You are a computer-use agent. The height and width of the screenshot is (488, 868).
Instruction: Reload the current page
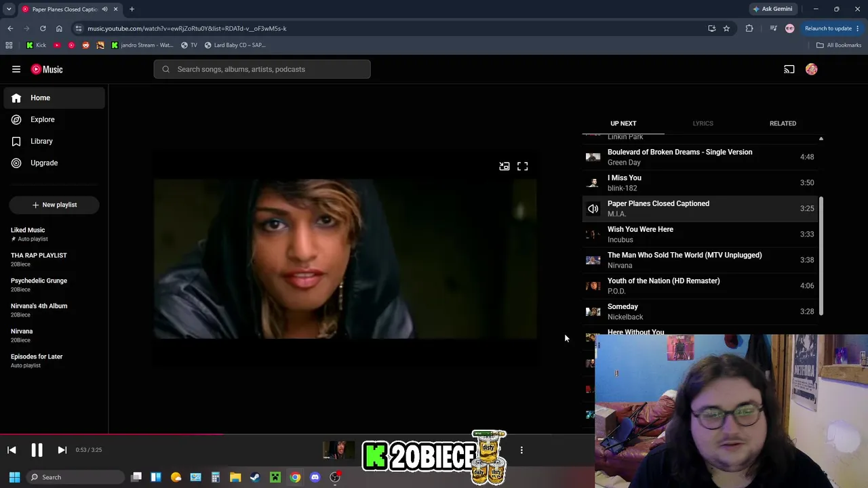point(43,28)
